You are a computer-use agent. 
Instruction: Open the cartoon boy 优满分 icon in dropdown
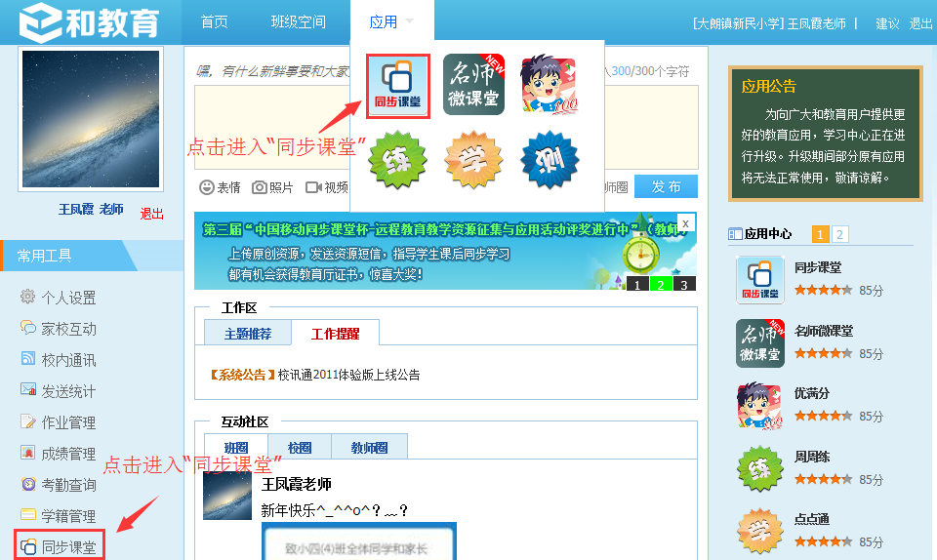[x=549, y=85]
